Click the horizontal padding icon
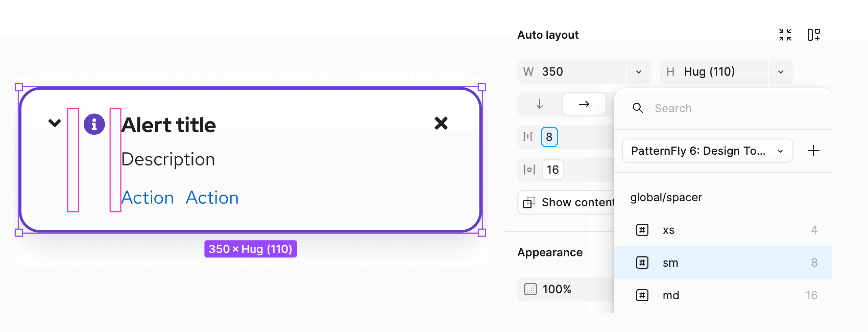 click(529, 170)
